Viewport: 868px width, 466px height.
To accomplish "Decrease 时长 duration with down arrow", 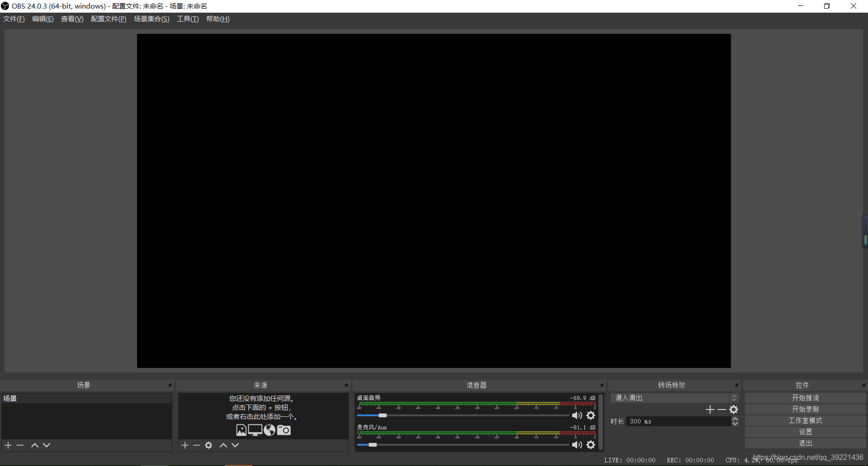I will coord(735,424).
